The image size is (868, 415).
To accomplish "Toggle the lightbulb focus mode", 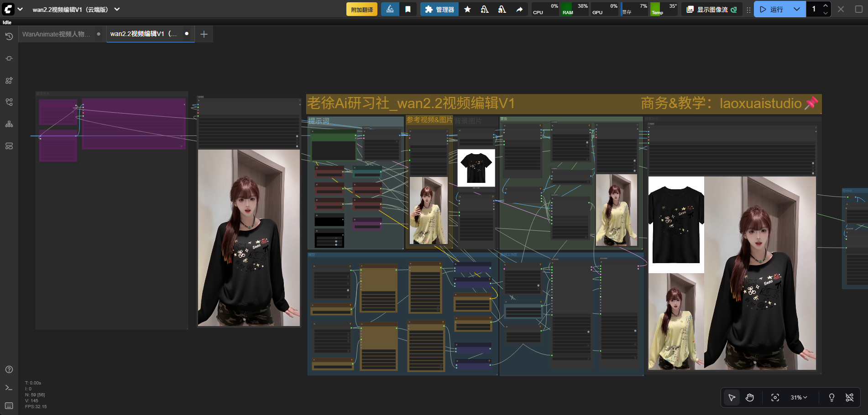I will pos(831,398).
